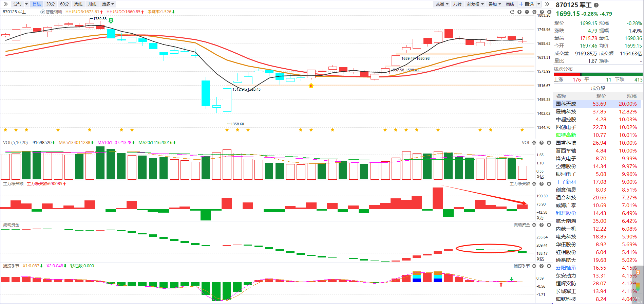Sort constituents by 涨幅 column header
The image size is (644, 304).
[632, 96]
